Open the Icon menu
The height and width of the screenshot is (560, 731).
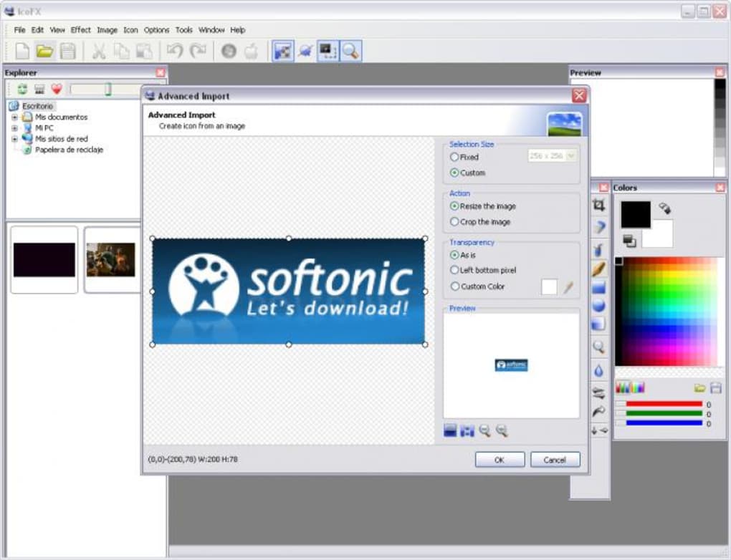click(x=130, y=30)
